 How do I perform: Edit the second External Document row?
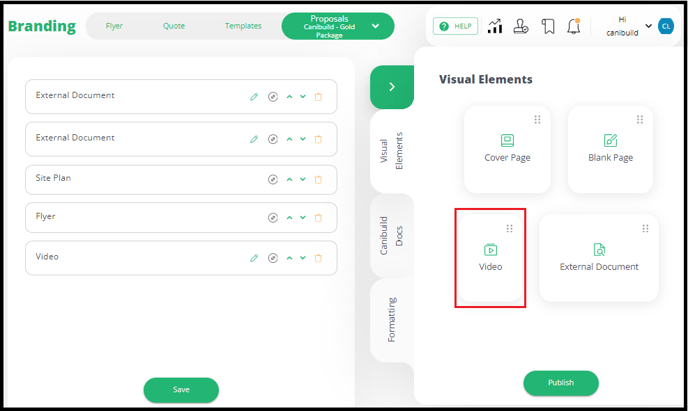pos(254,139)
